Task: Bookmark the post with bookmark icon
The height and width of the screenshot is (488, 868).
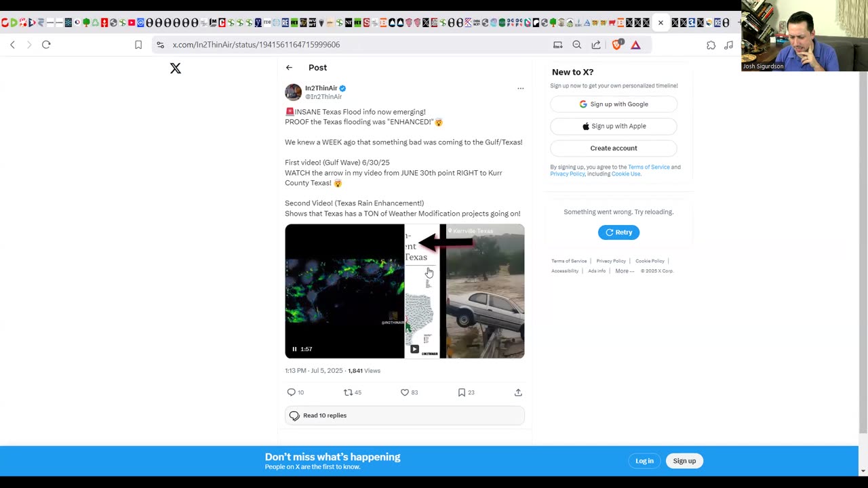Action: click(x=461, y=392)
